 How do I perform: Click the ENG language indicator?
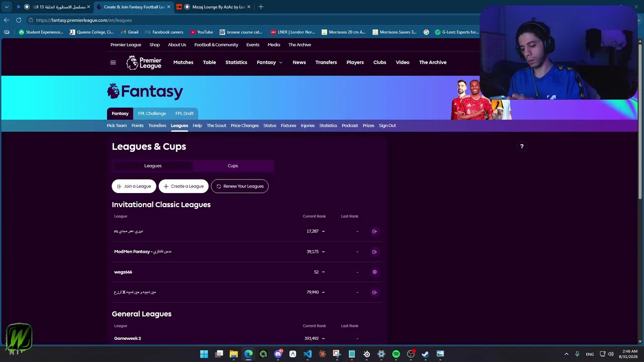(x=590, y=354)
